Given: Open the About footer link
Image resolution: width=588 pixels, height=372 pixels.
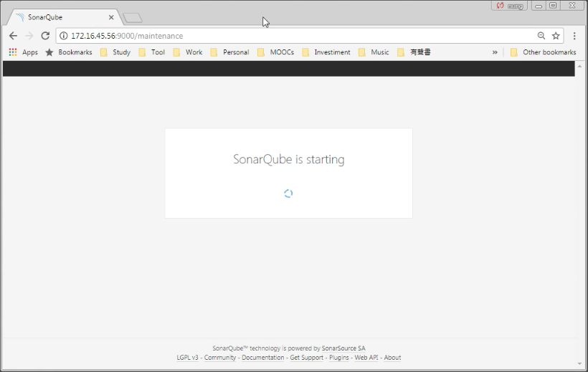Looking at the screenshot, I should pos(392,358).
